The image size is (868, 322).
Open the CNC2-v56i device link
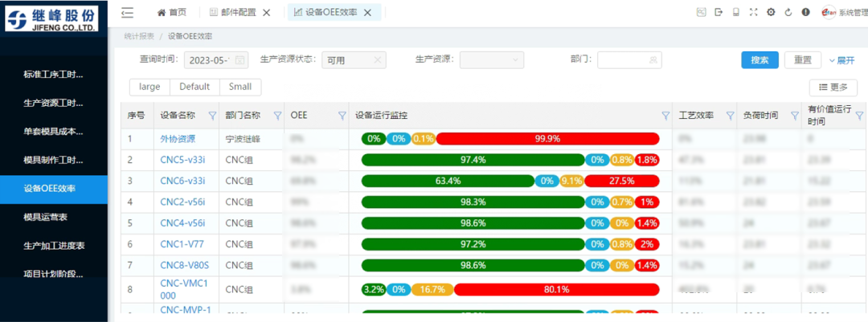pyautogui.click(x=182, y=202)
